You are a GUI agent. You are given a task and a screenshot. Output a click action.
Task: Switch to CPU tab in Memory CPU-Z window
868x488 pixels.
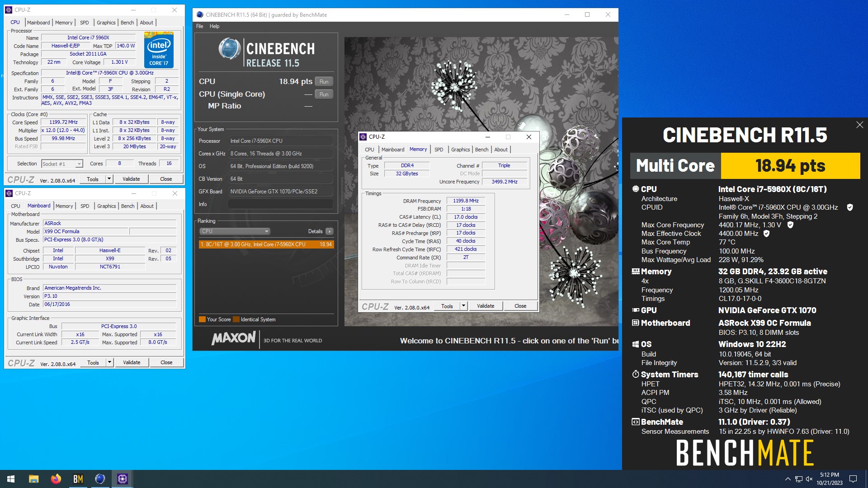point(369,150)
